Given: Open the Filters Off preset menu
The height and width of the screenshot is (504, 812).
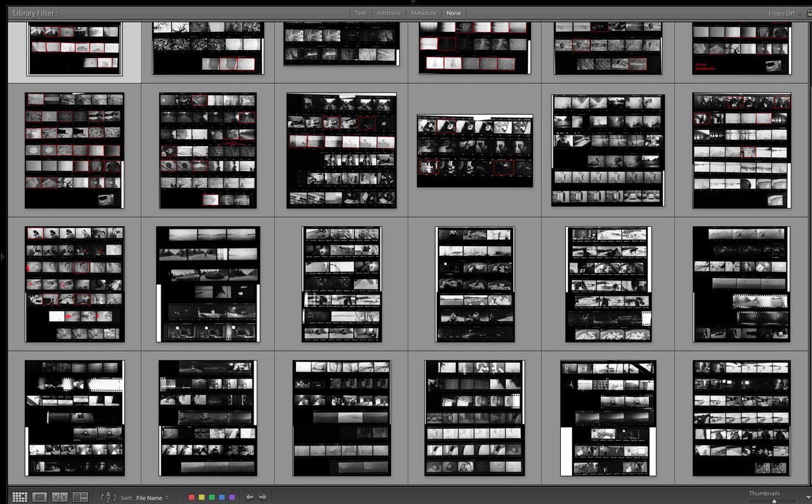Looking at the screenshot, I should click(x=785, y=13).
